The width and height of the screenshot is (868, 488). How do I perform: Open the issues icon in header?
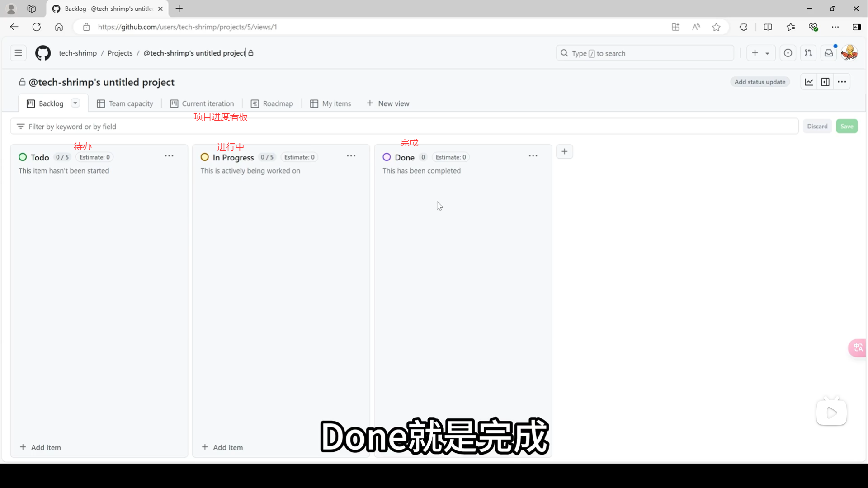(788, 53)
